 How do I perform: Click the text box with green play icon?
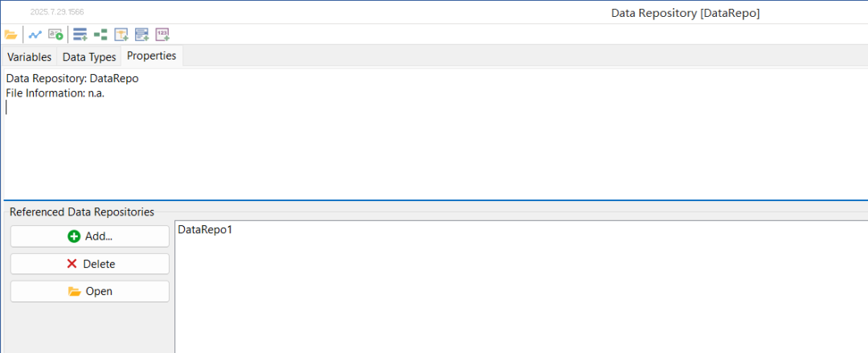tap(55, 35)
